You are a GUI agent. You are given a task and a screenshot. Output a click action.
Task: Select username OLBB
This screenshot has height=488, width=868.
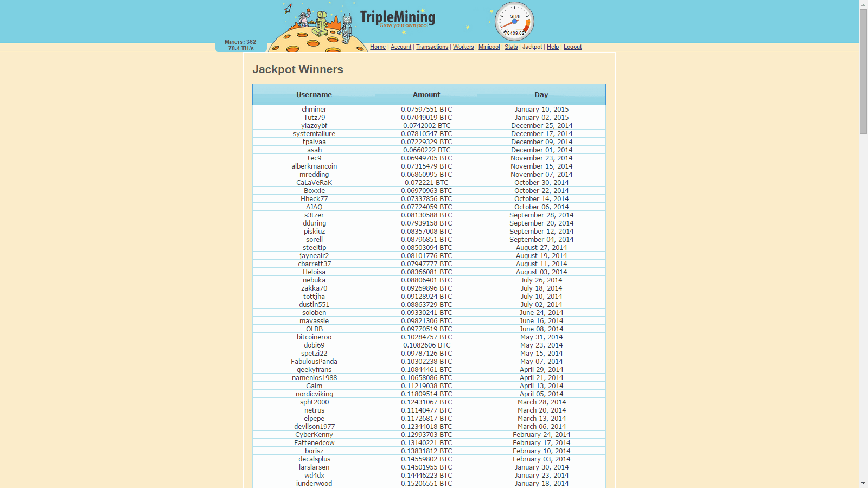(x=314, y=329)
